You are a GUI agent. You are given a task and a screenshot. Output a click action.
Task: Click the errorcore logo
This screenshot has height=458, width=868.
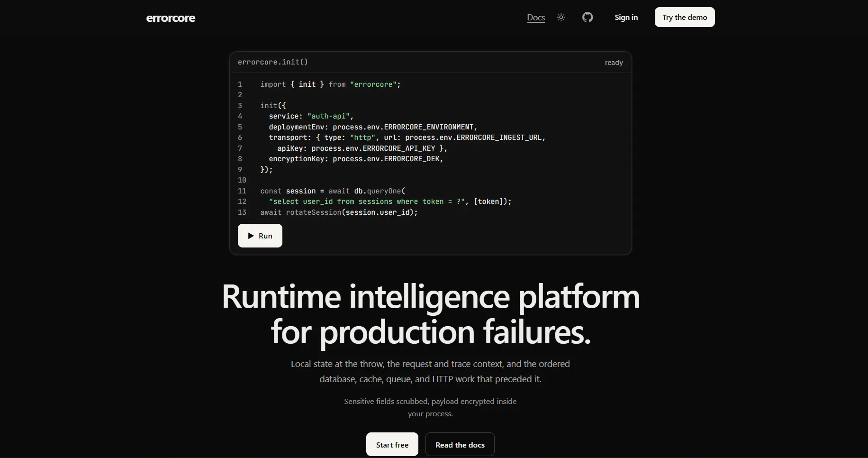[171, 18]
